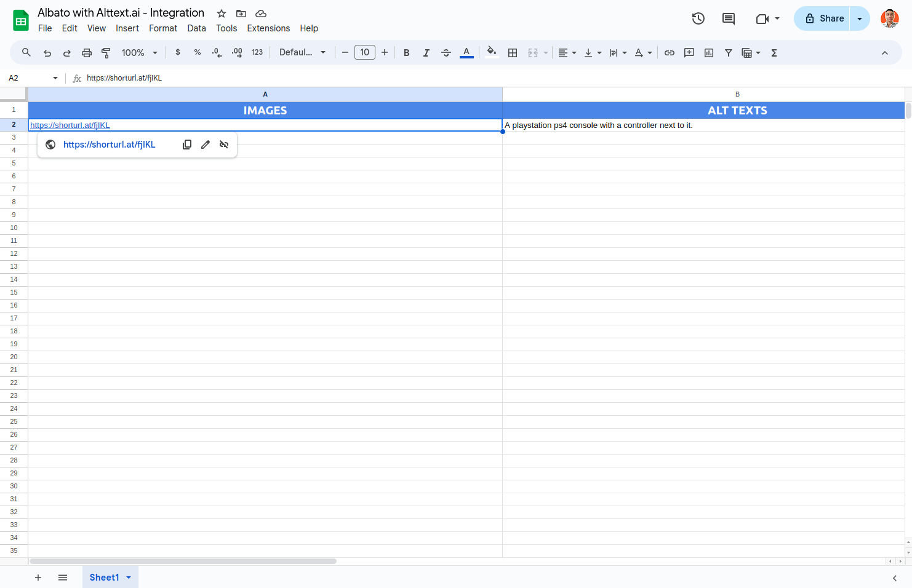This screenshot has height=588, width=912.
Task: Open the functions sigma menu
Action: coord(774,53)
